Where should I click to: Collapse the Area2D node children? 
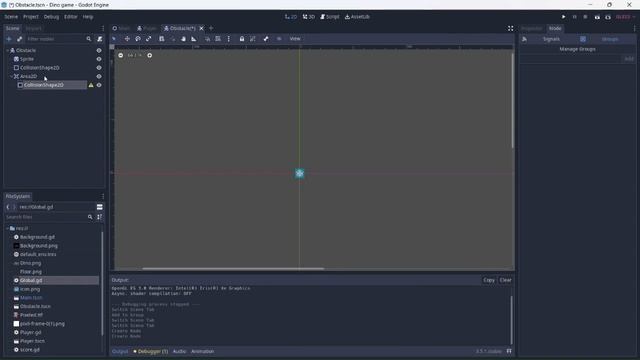[x=11, y=76]
